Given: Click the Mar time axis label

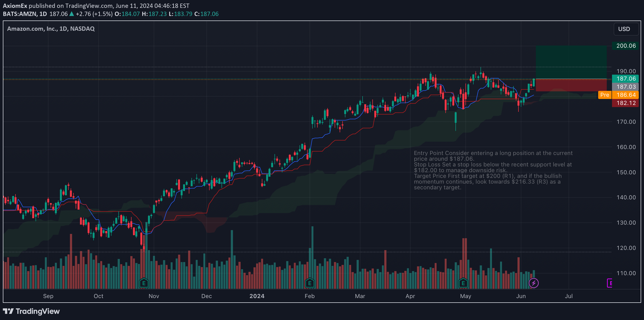Looking at the screenshot, I should point(360,296).
